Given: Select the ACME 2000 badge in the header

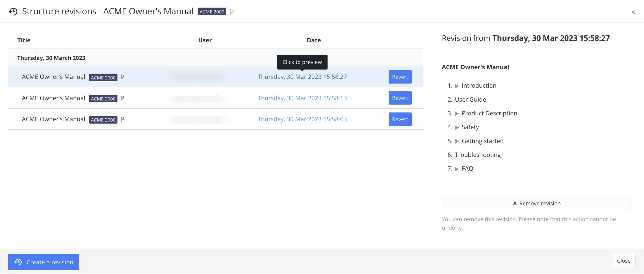Looking at the screenshot, I should [x=212, y=12].
